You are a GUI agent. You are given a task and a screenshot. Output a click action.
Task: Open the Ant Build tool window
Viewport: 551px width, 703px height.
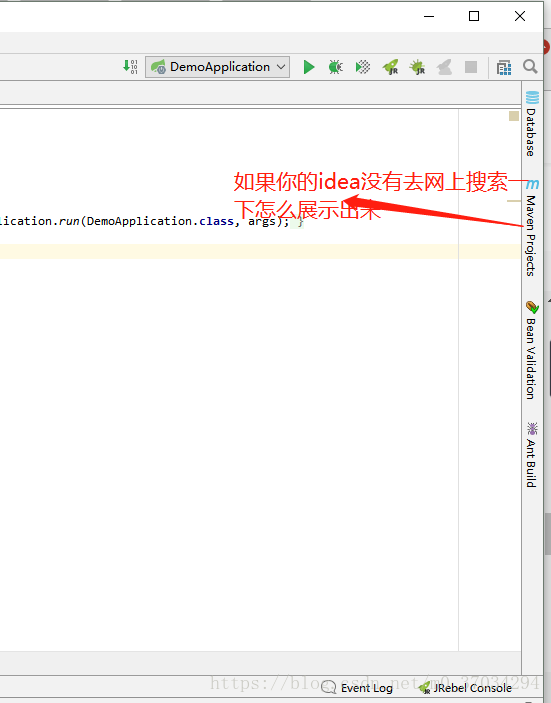pos(532,455)
